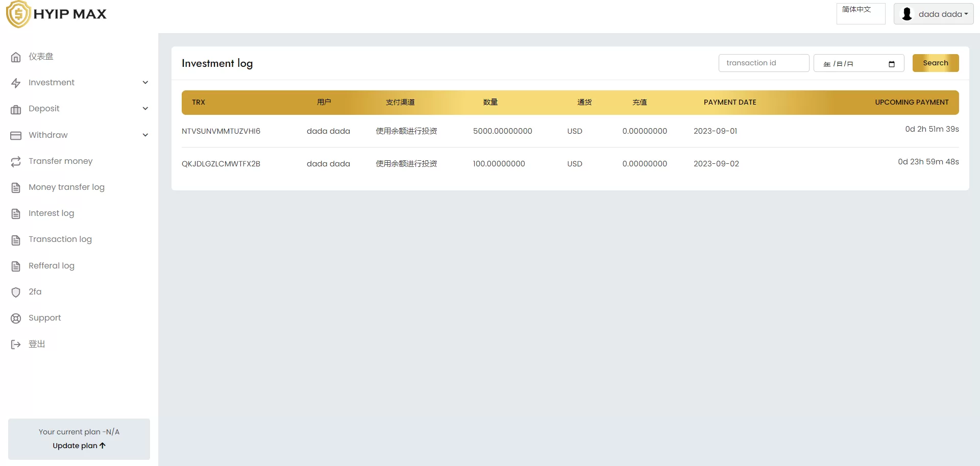Focus the transaction id input field
Viewport: 980px width, 466px height.
(x=764, y=63)
